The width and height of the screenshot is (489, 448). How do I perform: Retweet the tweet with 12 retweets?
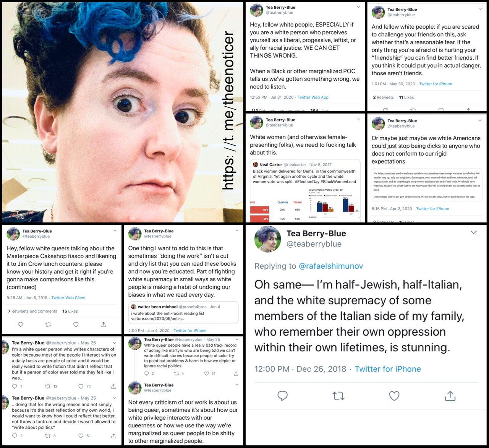pyautogui.click(x=48, y=386)
